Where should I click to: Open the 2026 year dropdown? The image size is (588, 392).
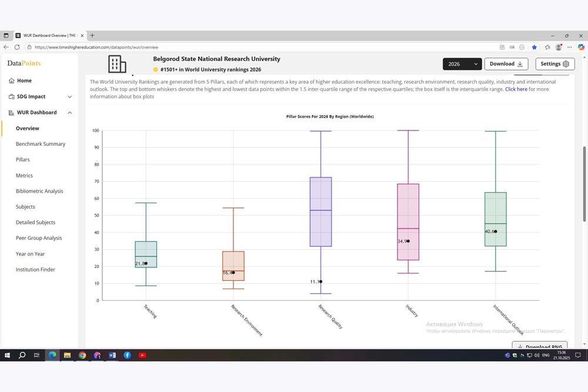pyautogui.click(x=462, y=64)
